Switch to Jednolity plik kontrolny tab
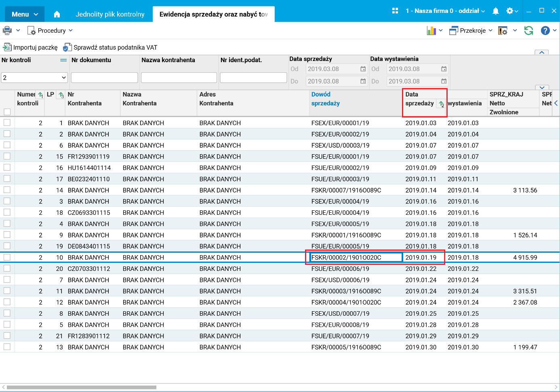 [x=110, y=15]
